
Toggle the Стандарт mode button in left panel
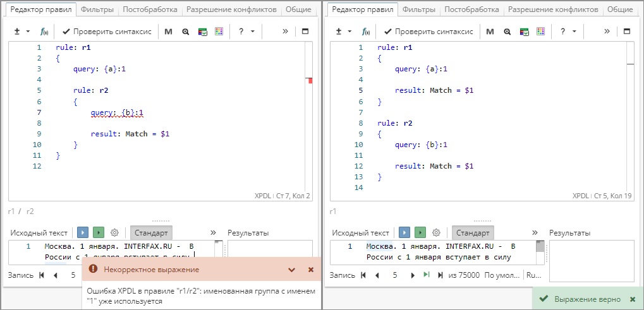click(x=151, y=233)
